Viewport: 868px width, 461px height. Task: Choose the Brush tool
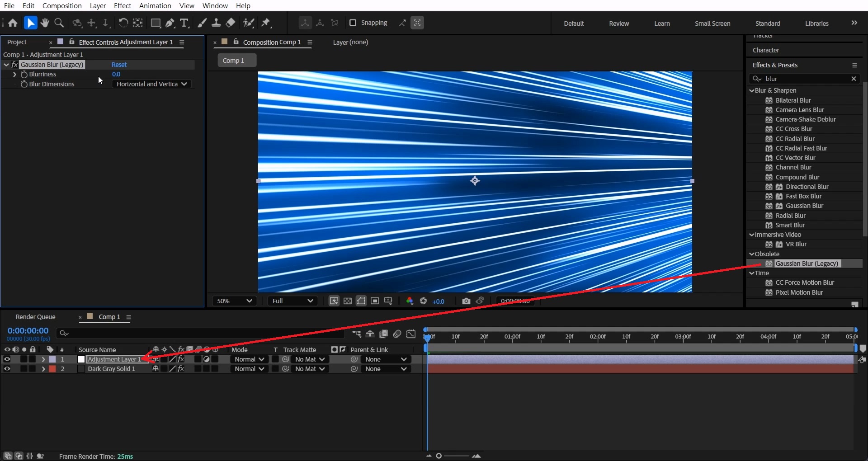pyautogui.click(x=202, y=23)
